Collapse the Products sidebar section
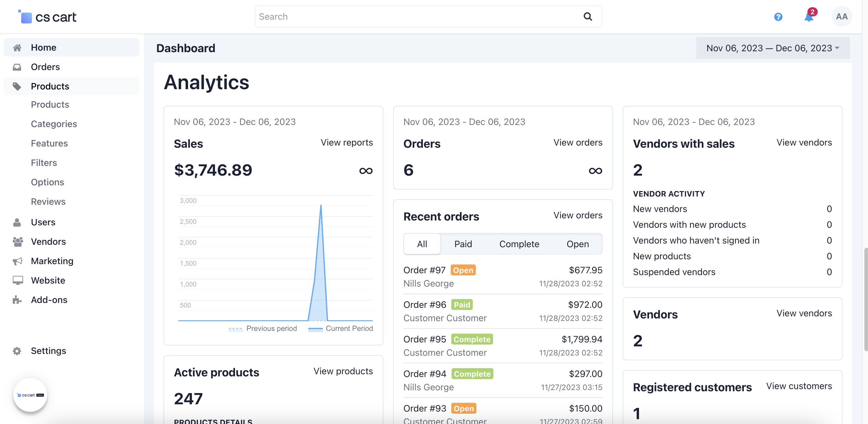The width and height of the screenshot is (868, 424). coord(50,86)
